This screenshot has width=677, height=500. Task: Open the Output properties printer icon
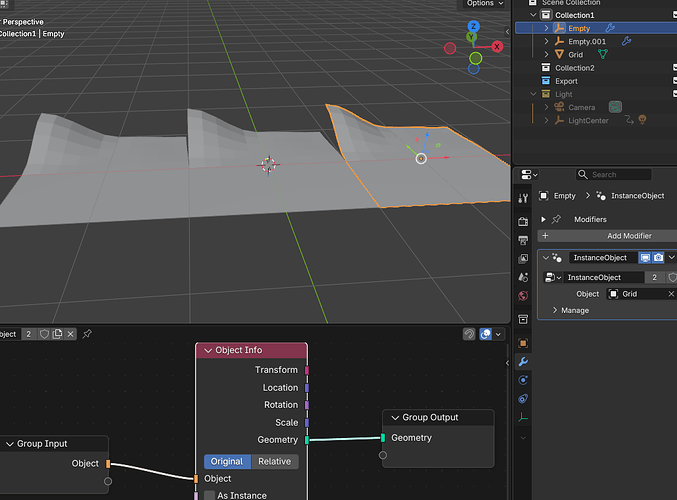click(x=523, y=240)
